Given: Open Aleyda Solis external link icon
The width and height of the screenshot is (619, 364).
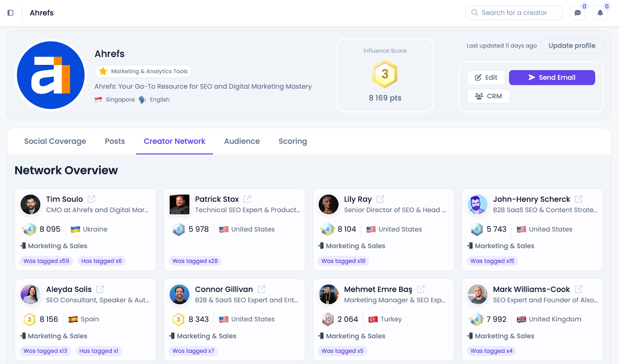Looking at the screenshot, I should point(100,289).
